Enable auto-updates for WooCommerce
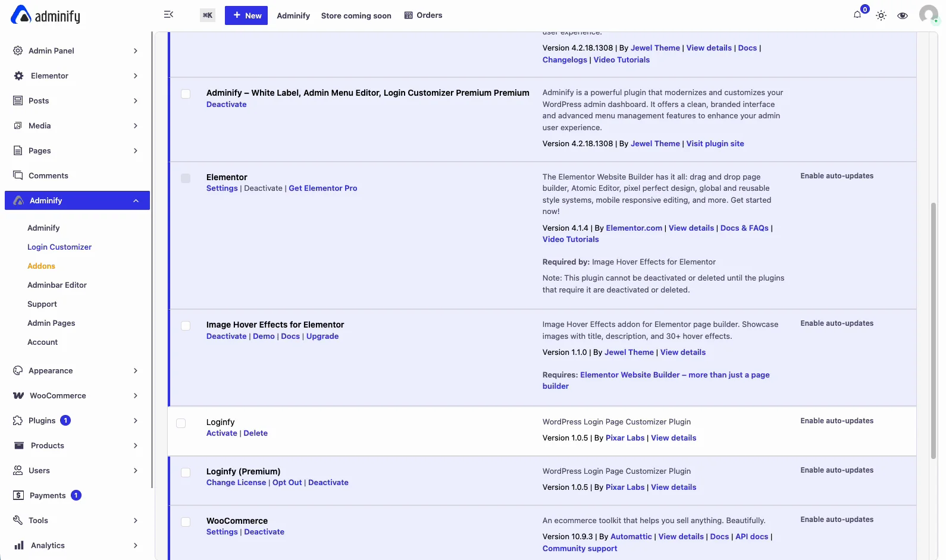This screenshot has height=560, width=946. [x=837, y=520]
